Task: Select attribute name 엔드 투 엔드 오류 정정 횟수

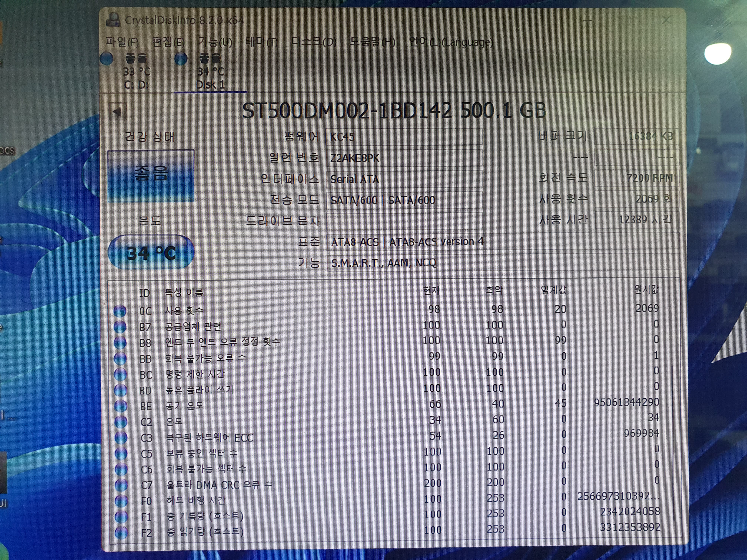Action: 222,342
